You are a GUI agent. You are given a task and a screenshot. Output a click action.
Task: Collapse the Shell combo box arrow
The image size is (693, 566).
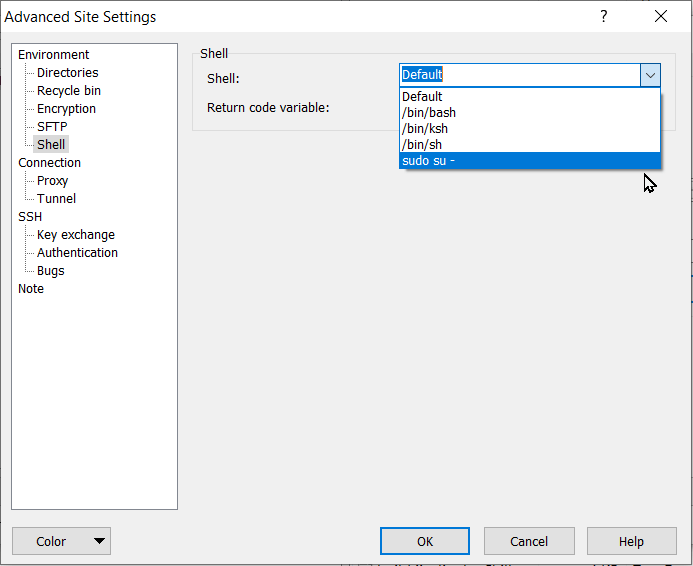pyautogui.click(x=650, y=75)
